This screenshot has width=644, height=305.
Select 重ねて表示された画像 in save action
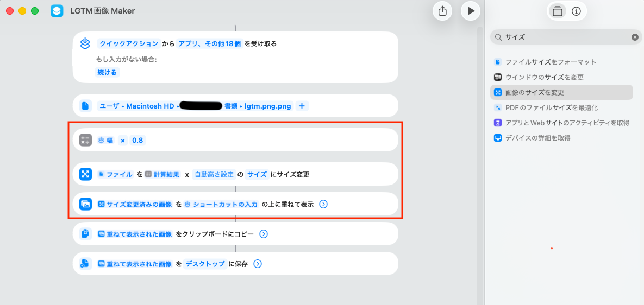pyautogui.click(x=135, y=264)
